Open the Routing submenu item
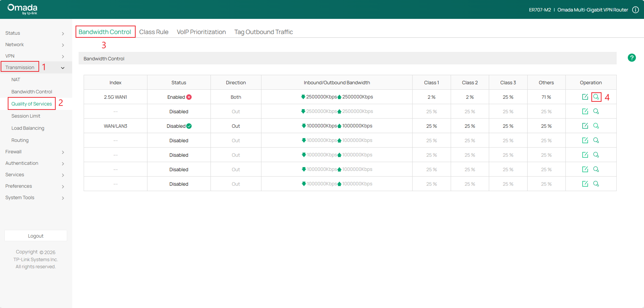This screenshot has width=644, height=308. point(20,140)
